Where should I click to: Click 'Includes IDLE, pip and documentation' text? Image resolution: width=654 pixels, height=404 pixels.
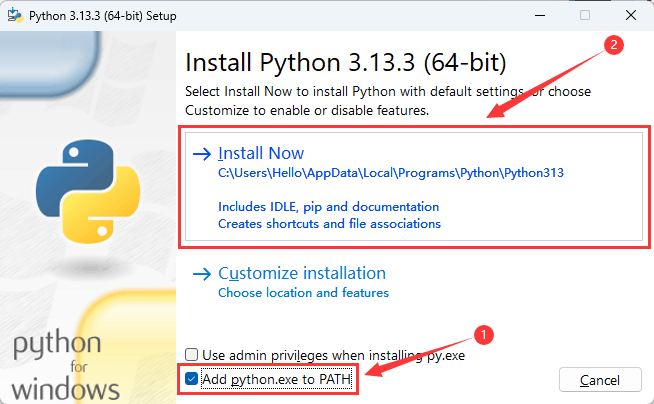tap(329, 207)
